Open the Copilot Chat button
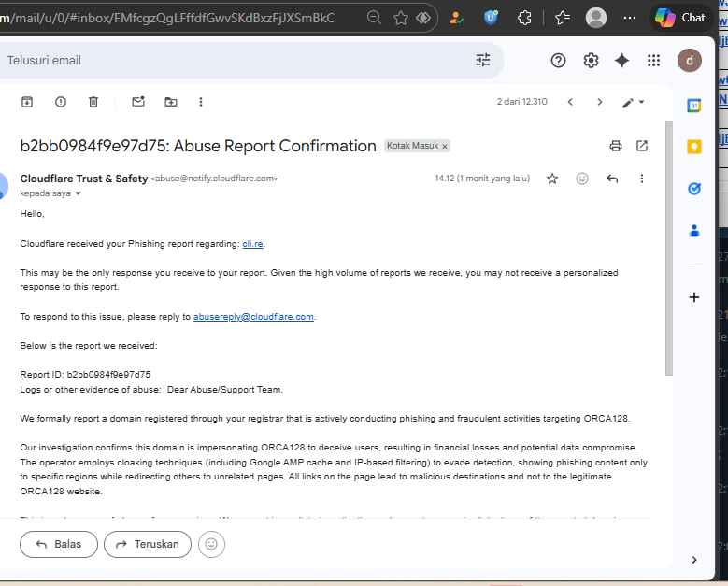Viewport: 728px width, 586px height. click(x=680, y=18)
